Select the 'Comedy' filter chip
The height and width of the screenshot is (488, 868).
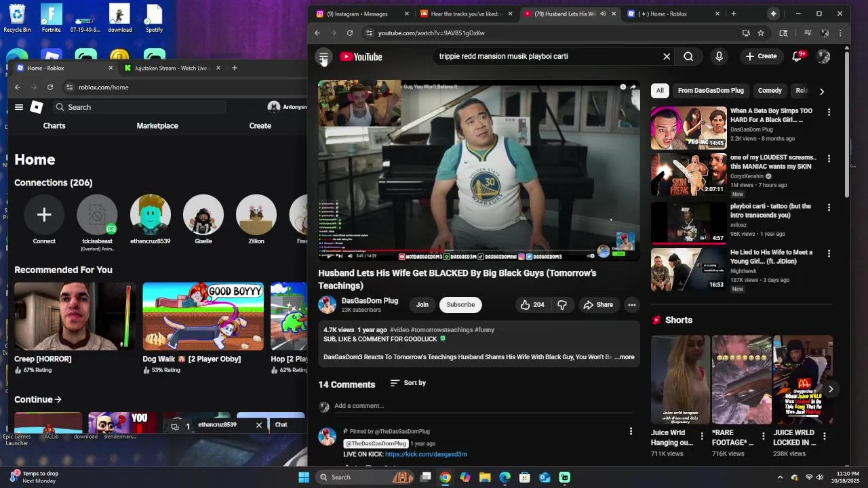[770, 90]
